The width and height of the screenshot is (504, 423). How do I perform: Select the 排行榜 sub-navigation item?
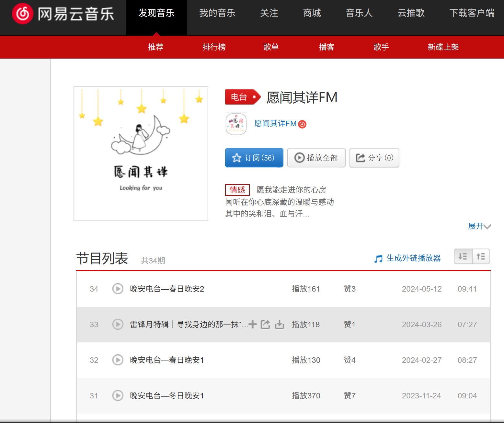click(x=214, y=47)
